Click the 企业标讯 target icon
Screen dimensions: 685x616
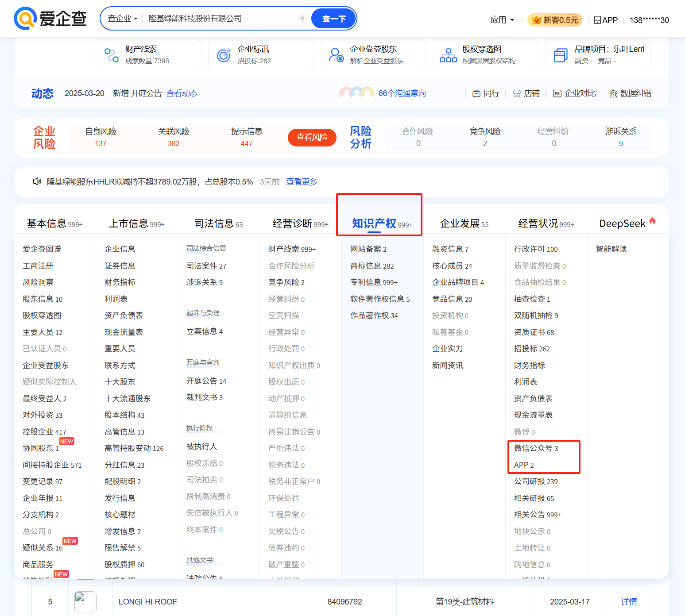[x=224, y=55]
